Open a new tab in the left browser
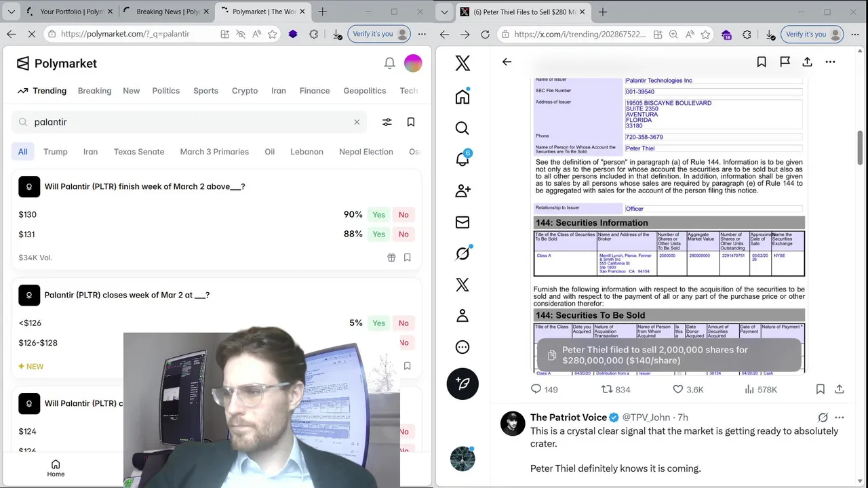The height and width of the screenshot is (488, 868). [x=322, y=12]
